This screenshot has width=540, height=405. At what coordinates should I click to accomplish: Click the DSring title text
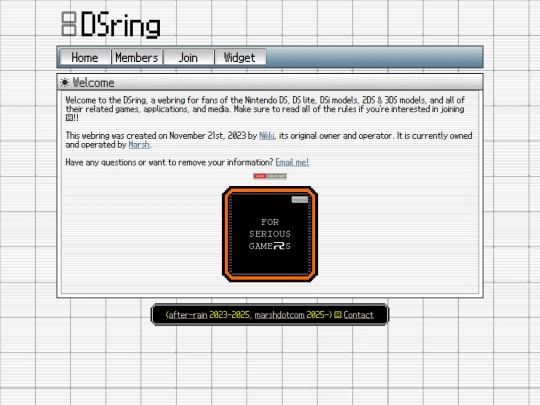tap(121, 24)
